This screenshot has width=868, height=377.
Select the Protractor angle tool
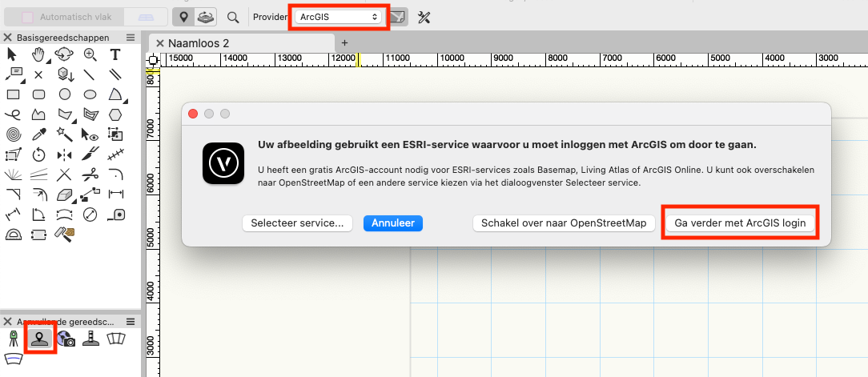pos(13,235)
